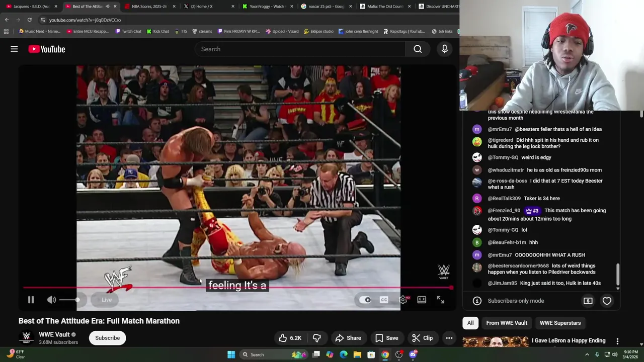This screenshot has width=644, height=362.
Task: Reload the page
Action: pyautogui.click(x=29, y=20)
